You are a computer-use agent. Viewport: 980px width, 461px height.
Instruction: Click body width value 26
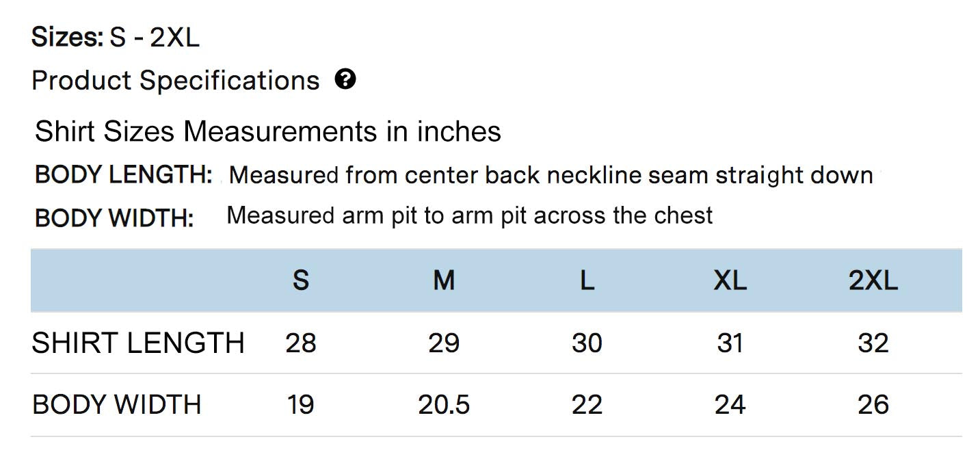(x=873, y=405)
